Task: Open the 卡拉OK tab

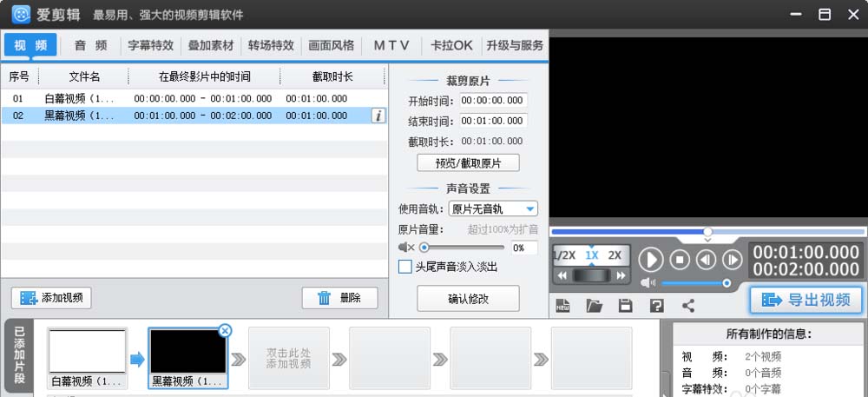Action: click(451, 45)
